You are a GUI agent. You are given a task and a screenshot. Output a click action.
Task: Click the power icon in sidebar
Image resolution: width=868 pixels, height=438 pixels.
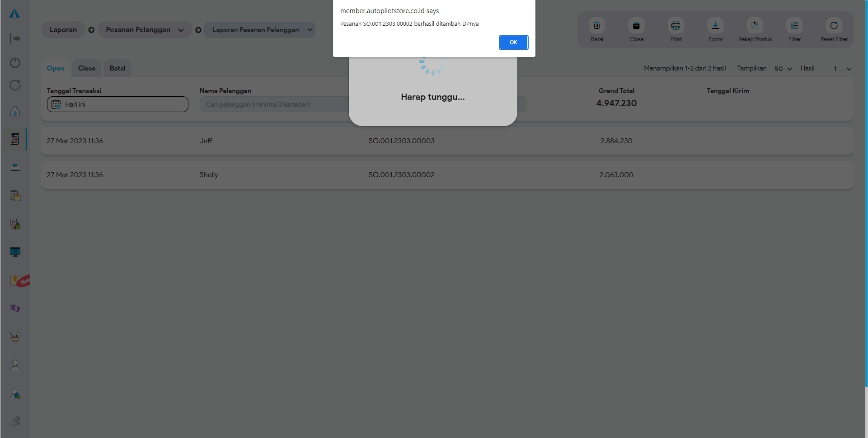15,62
